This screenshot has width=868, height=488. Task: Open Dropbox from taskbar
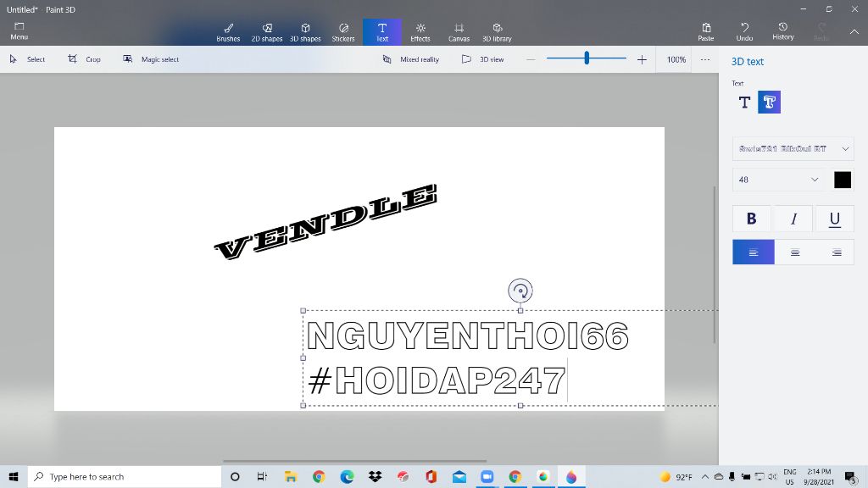[376, 476]
